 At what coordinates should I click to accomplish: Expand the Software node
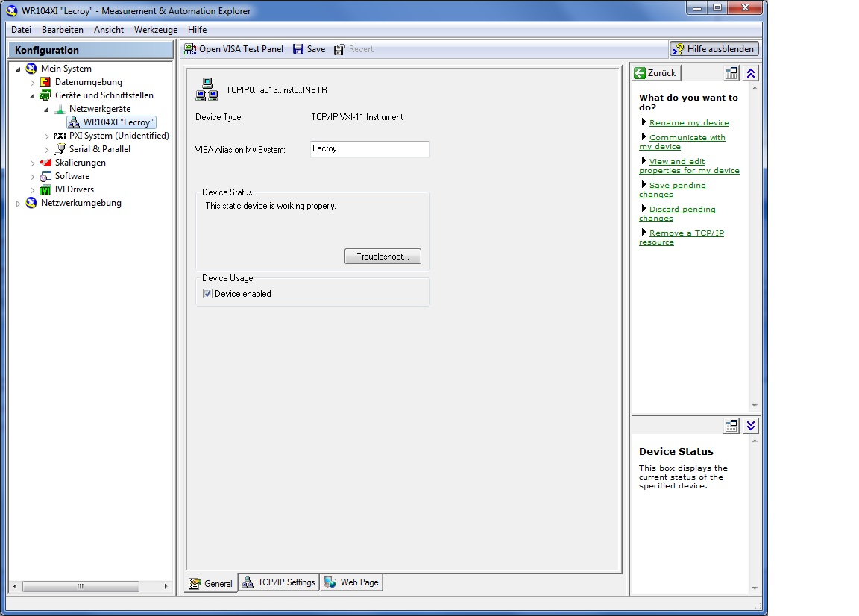pos(32,177)
